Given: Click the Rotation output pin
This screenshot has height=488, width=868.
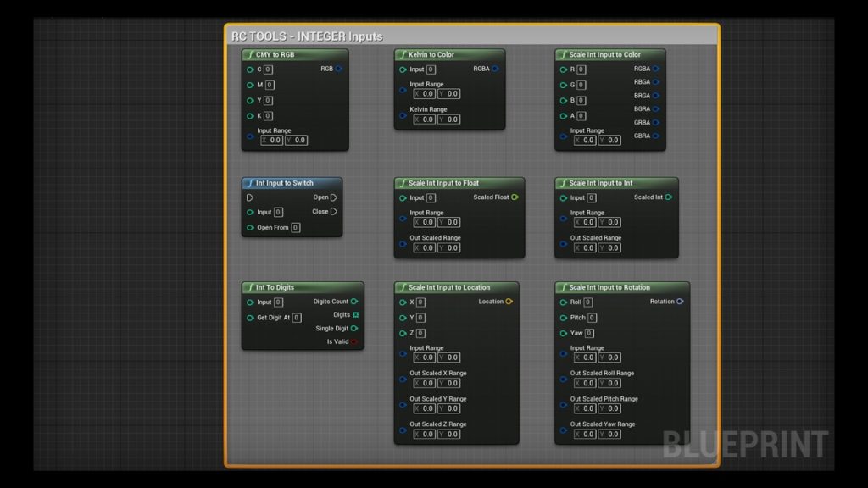Looking at the screenshot, I should (680, 302).
